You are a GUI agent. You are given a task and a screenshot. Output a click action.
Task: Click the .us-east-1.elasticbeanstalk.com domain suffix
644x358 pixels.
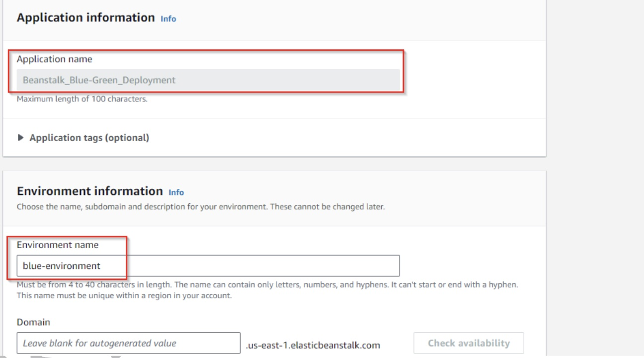click(x=313, y=345)
